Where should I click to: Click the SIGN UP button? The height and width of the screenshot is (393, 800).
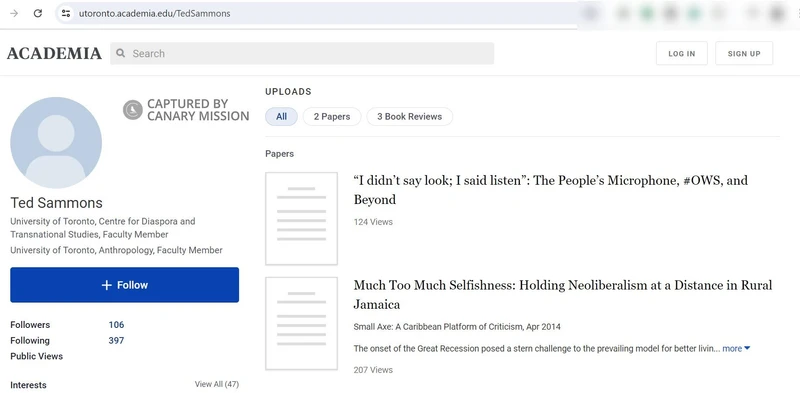pyautogui.click(x=744, y=53)
